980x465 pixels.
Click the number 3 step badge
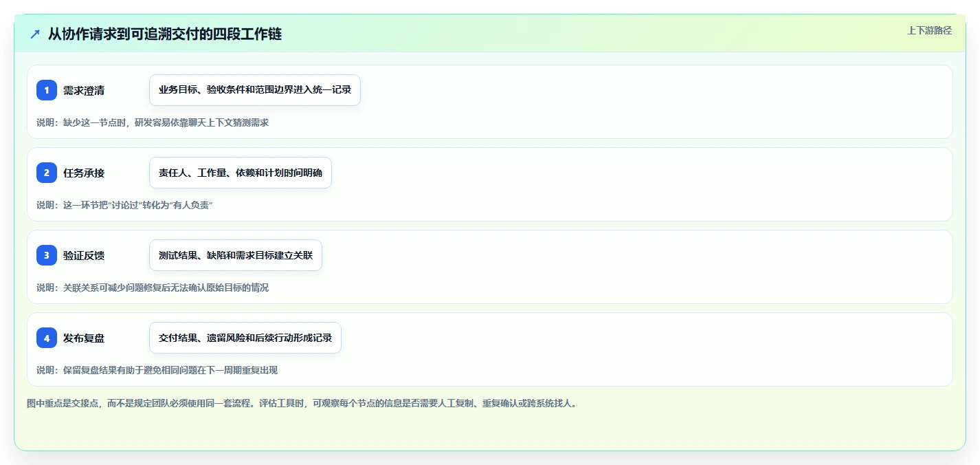tap(47, 255)
